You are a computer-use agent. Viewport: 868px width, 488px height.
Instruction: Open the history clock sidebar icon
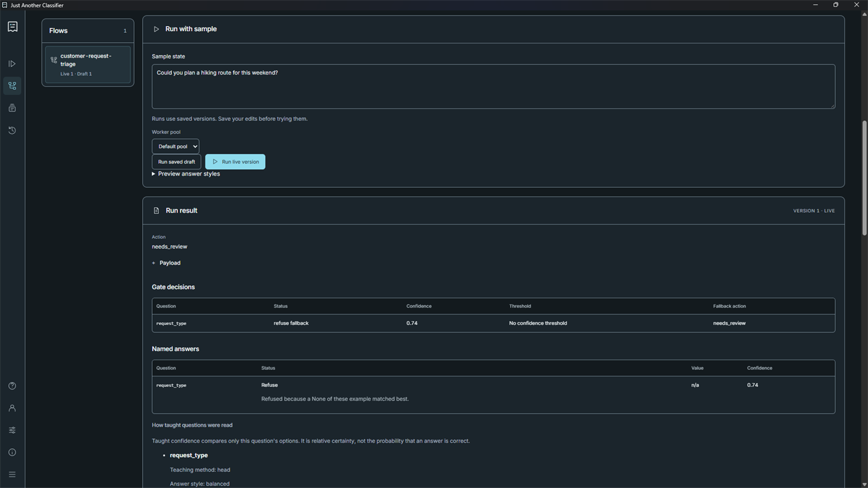[12, 130]
